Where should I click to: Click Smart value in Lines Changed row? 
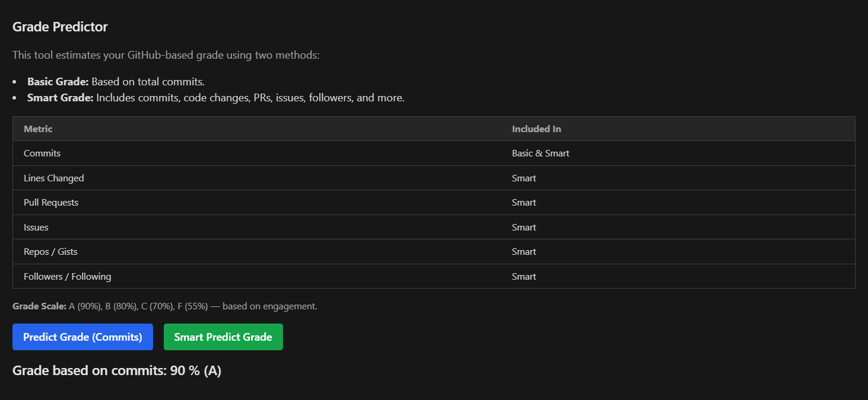[x=524, y=178]
